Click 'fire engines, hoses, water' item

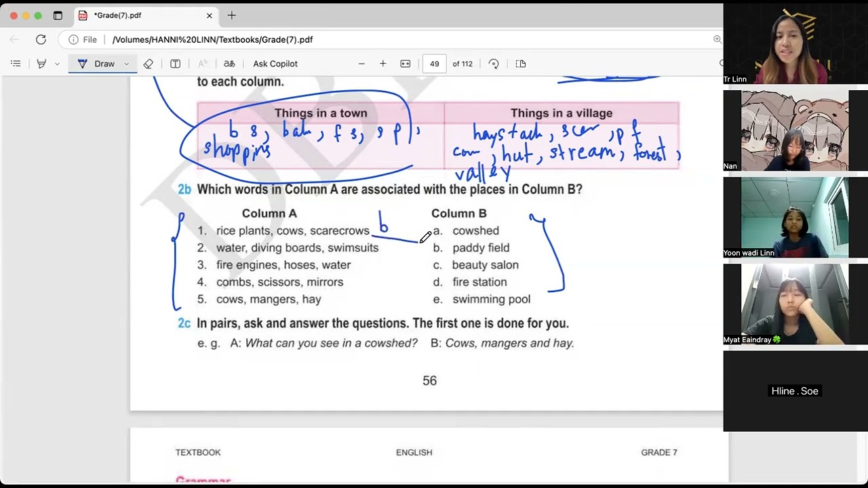point(283,265)
